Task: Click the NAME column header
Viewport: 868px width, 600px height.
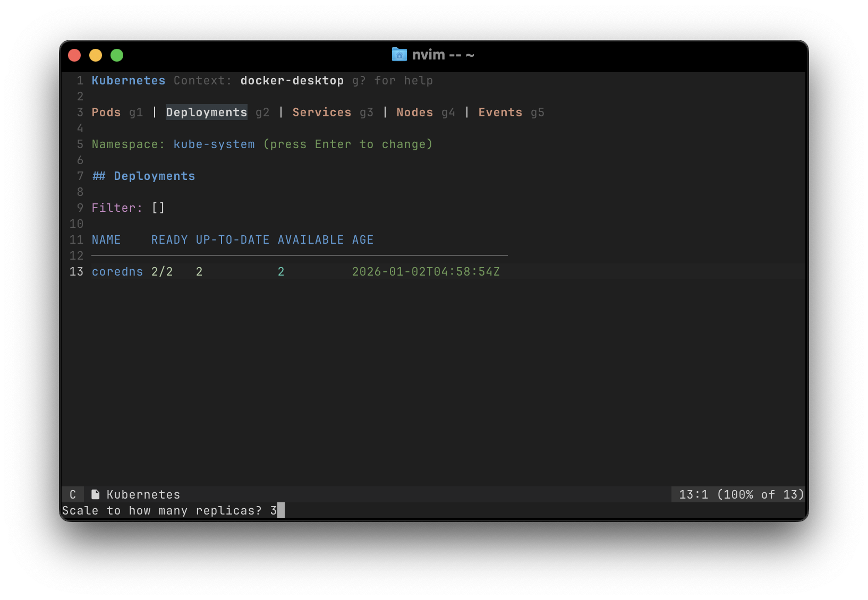Action: (106, 240)
